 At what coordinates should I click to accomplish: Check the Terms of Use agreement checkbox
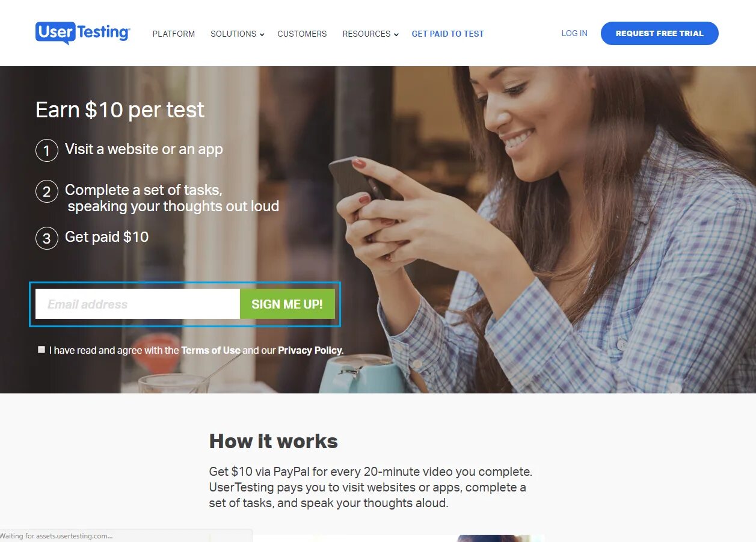coord(41,350)
